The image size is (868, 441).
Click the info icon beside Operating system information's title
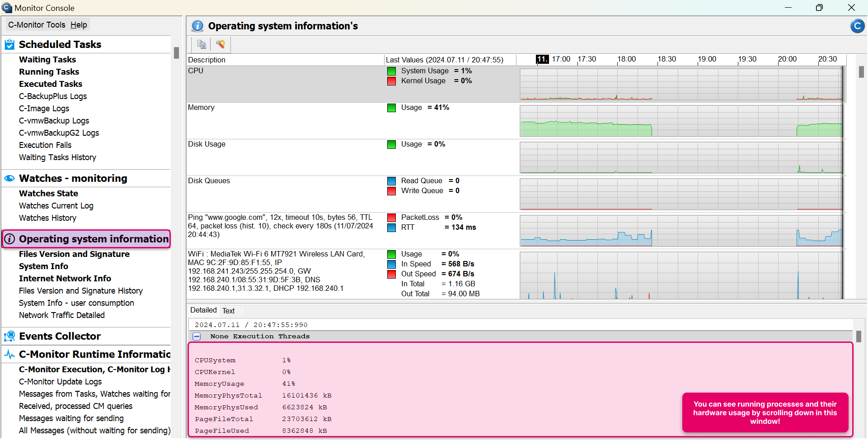tap(197, 26)
